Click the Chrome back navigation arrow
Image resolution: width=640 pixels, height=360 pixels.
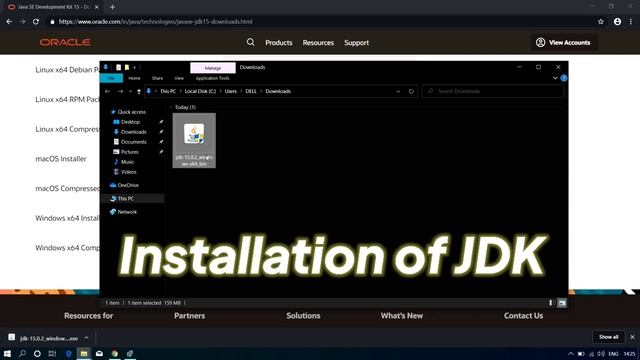click(x=9, y=22)
